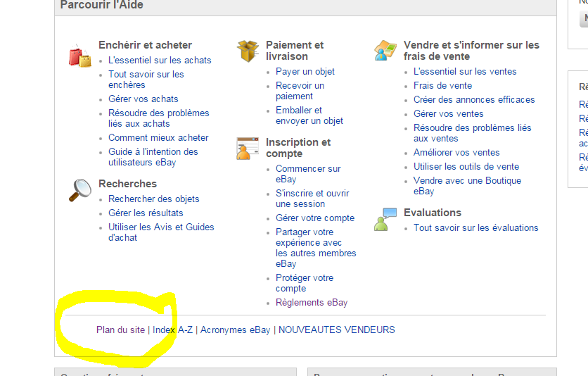
Task: Open Tout savoir sur les évaluations
Action: pyautogui.click(x=475, y=228)
